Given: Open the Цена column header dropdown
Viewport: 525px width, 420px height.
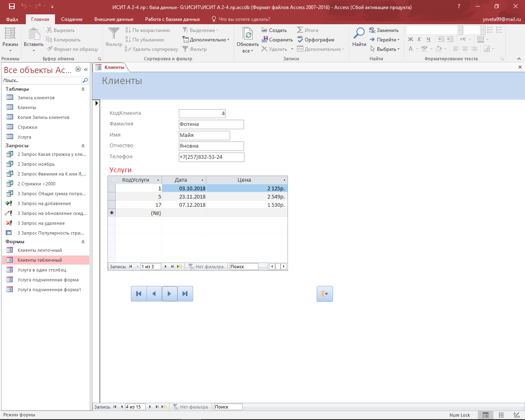Looking at the screenshot, I should click(284, 180).
